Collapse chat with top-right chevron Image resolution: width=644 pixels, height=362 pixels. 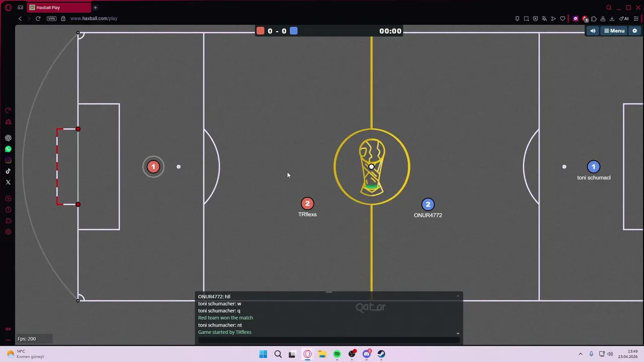tap(458, 296)
